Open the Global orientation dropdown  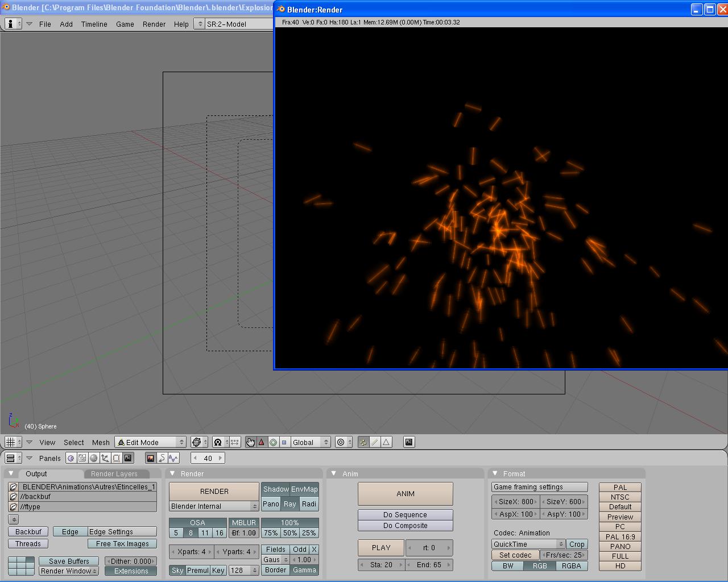tap(311, 442)
